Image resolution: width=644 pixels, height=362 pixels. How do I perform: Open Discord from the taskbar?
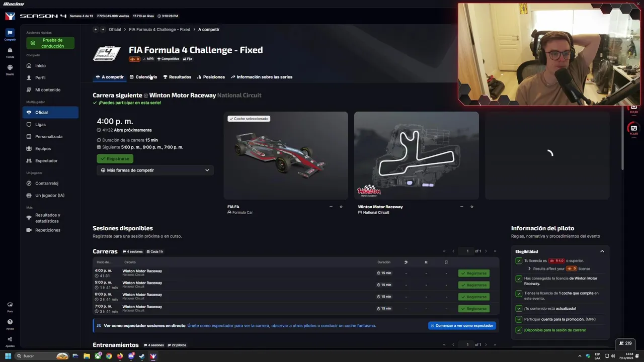click(x=131, y=356)
